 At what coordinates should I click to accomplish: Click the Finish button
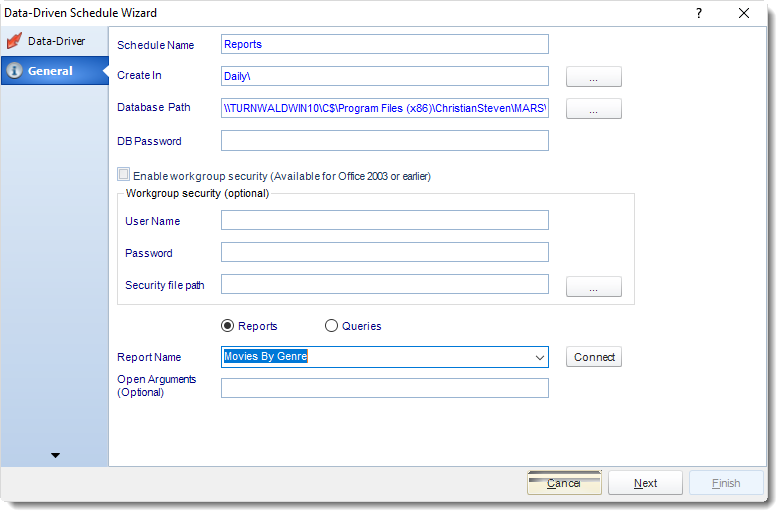(726, 483)
